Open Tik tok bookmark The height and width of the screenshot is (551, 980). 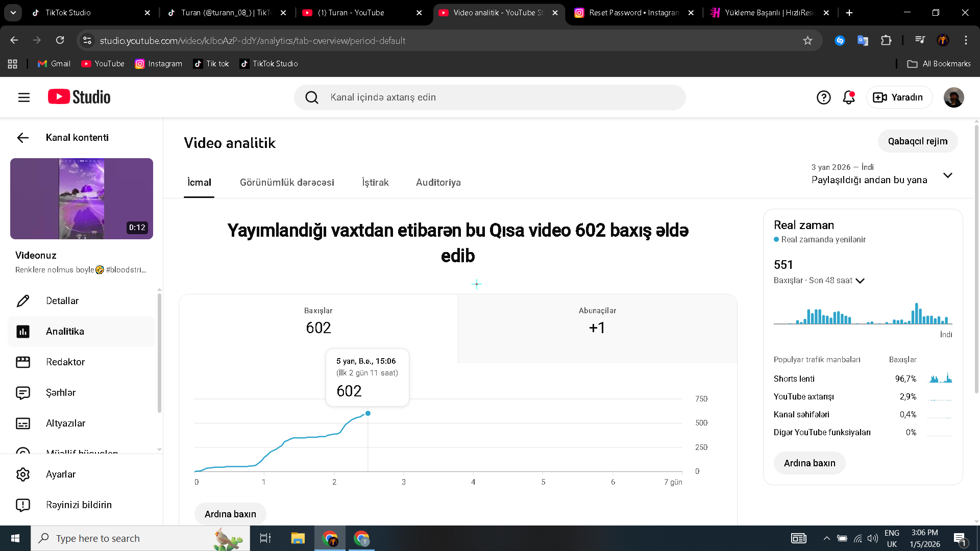click(x=211, y=64)
